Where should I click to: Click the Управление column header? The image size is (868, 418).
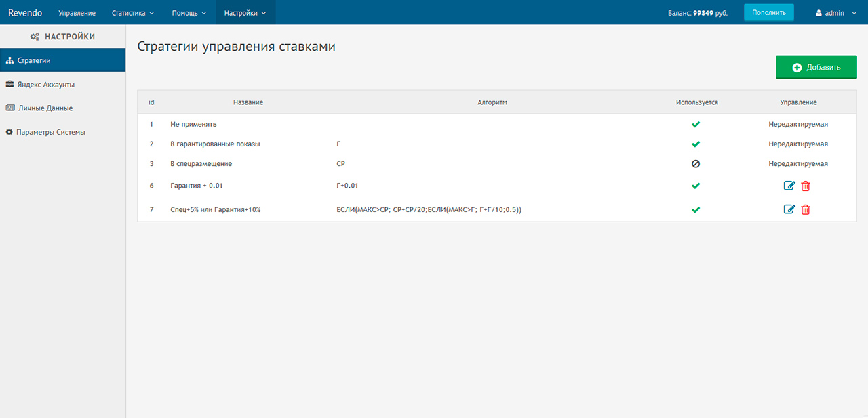(798, 102)
